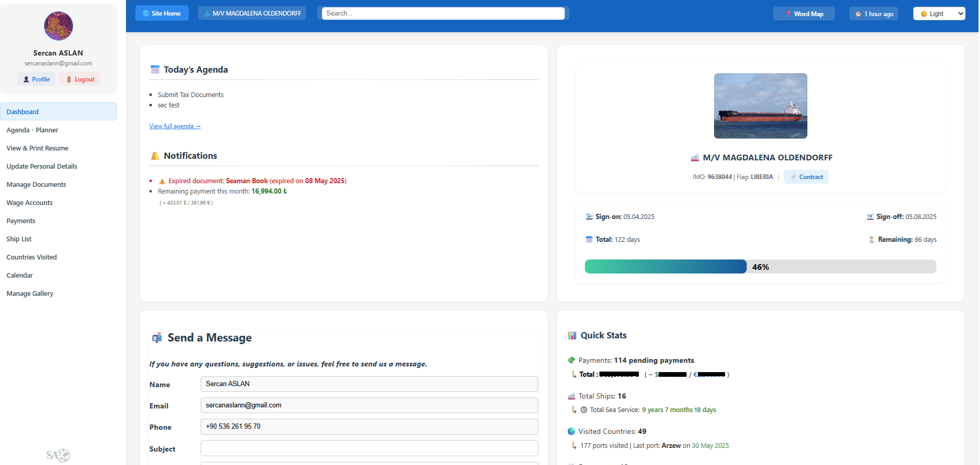
Task: Click the 9 years 7 months 18 days text
Action: 679,410
